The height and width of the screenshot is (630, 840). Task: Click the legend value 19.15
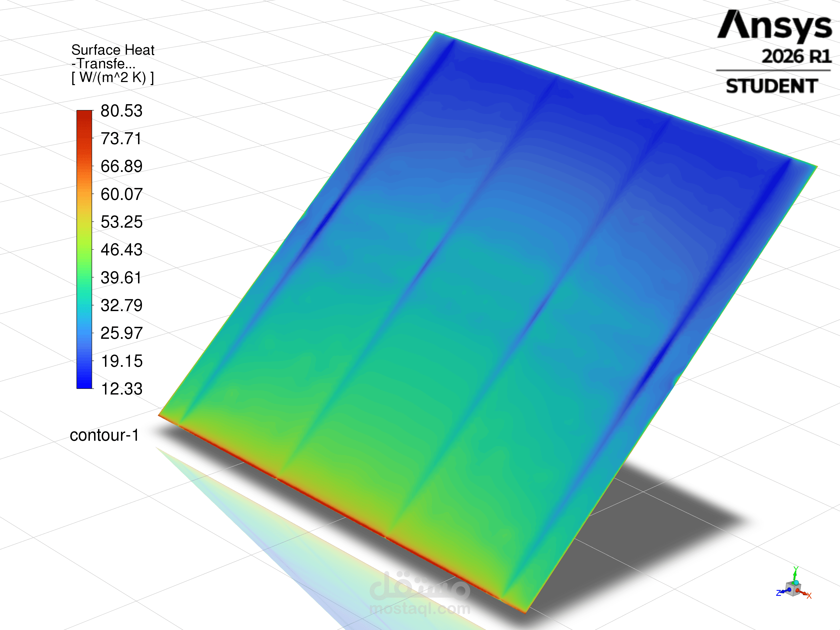click(122, 361)
